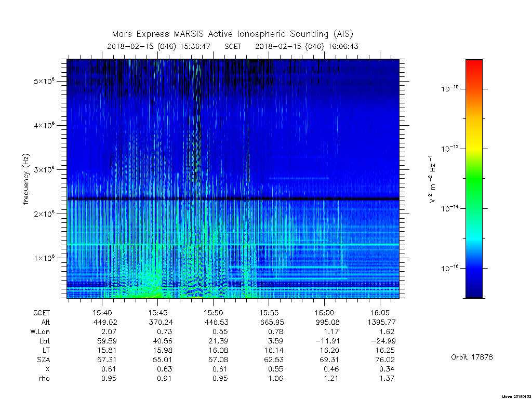Click rho value '1.21'
This screenshot has width=532, height=399.
coord(331,378)
